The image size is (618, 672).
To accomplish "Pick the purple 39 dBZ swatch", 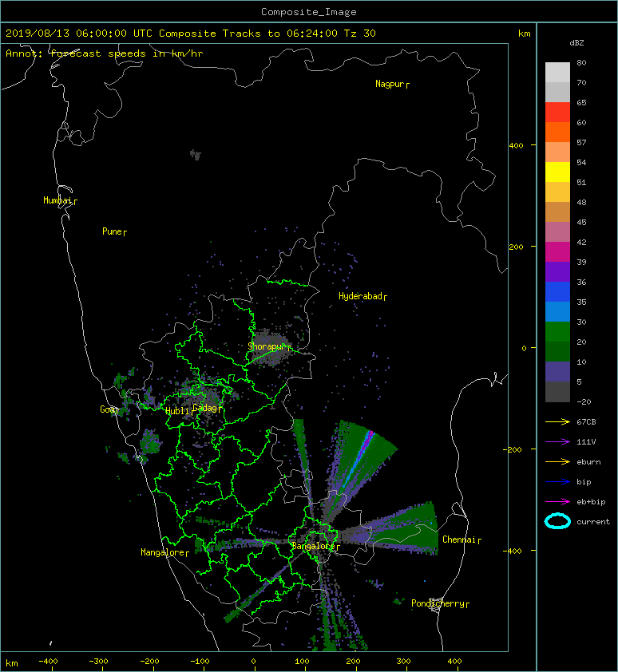I will (x=557, y=271).
